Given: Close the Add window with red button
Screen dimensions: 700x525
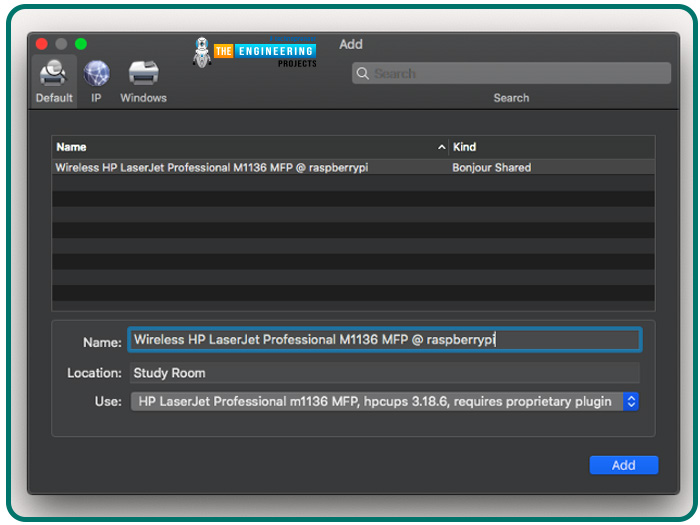Looking at the screenshot, I should (x=42, y=44).
